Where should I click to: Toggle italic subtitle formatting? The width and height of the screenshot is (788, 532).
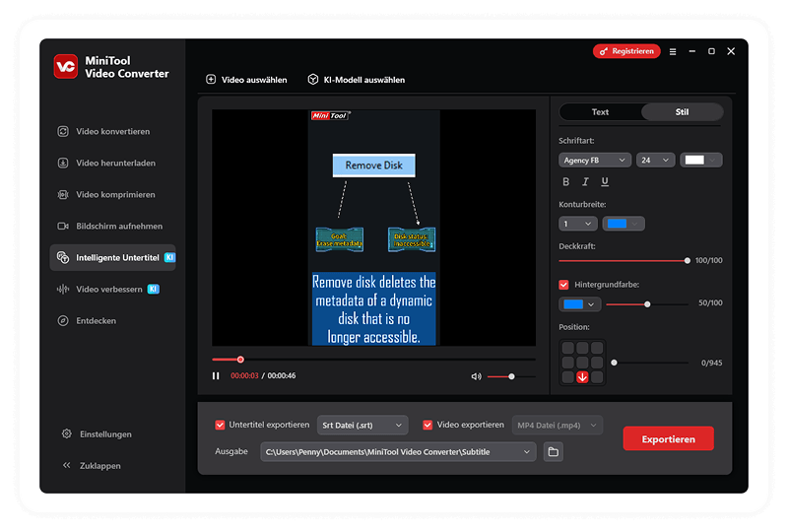coord(585,181)
